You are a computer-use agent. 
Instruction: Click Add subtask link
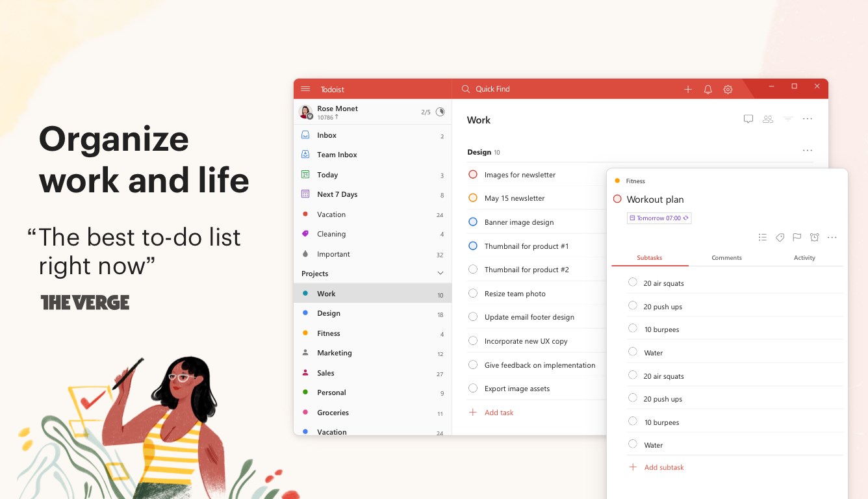(657, 467)
